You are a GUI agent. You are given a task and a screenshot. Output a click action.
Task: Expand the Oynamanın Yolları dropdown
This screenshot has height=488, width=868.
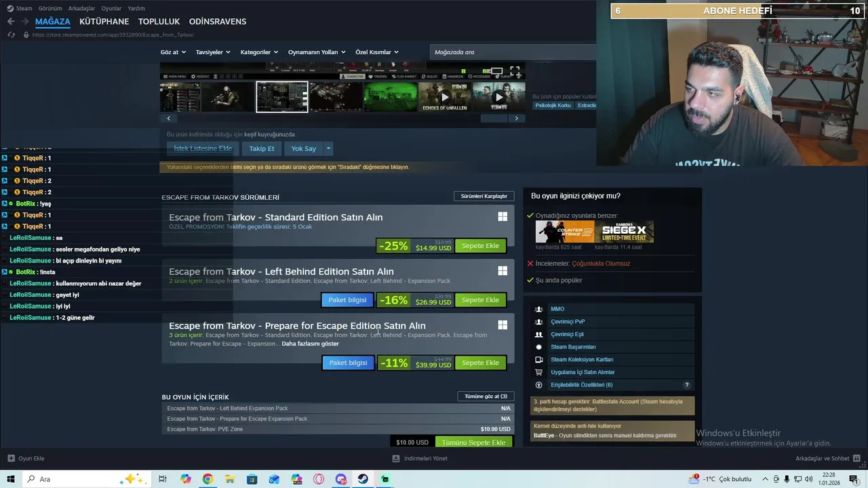click(x=317, y=52)
